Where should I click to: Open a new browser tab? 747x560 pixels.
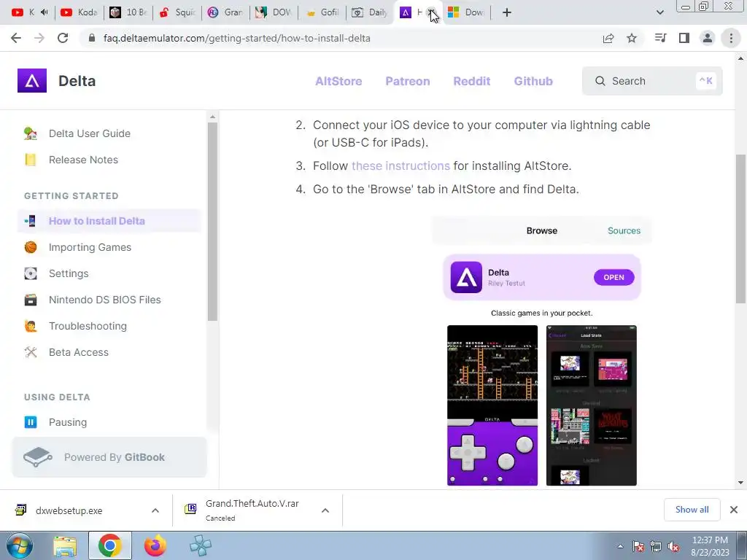507,12
